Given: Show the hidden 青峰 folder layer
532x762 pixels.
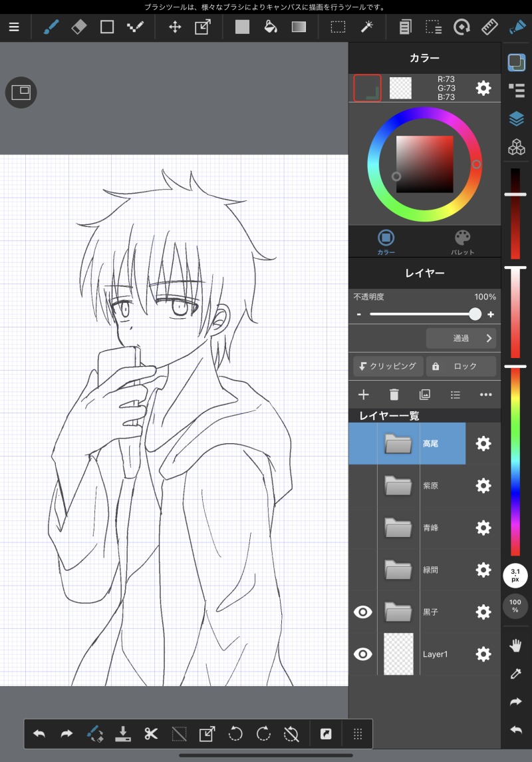Looking at the screenshot, I should [362, 528].
